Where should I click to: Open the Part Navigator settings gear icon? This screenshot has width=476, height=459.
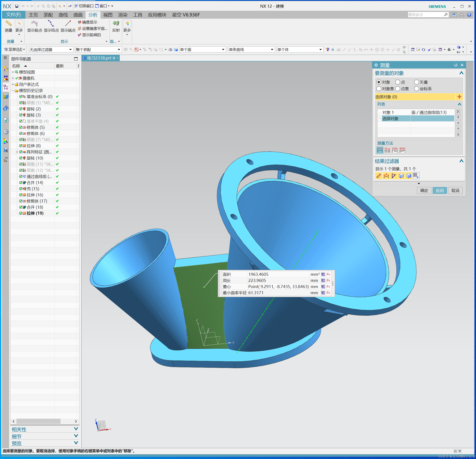(x=5, y=58)
